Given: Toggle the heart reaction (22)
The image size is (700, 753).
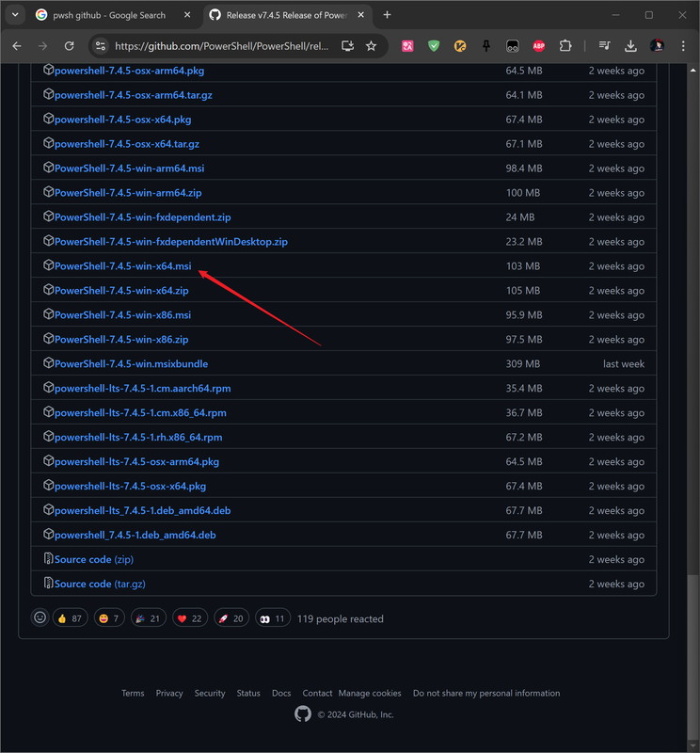Looking at the screenshot, I should click(190, 618).
